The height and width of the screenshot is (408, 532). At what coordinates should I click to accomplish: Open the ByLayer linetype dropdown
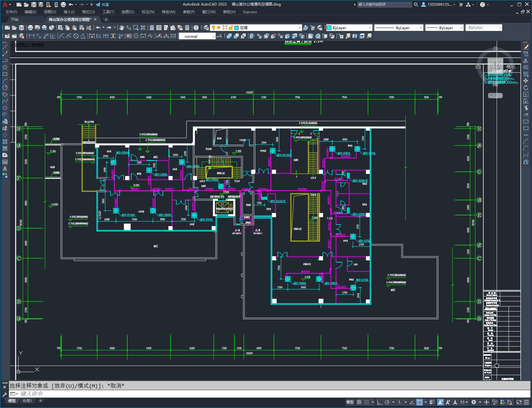tap(421, 28)
